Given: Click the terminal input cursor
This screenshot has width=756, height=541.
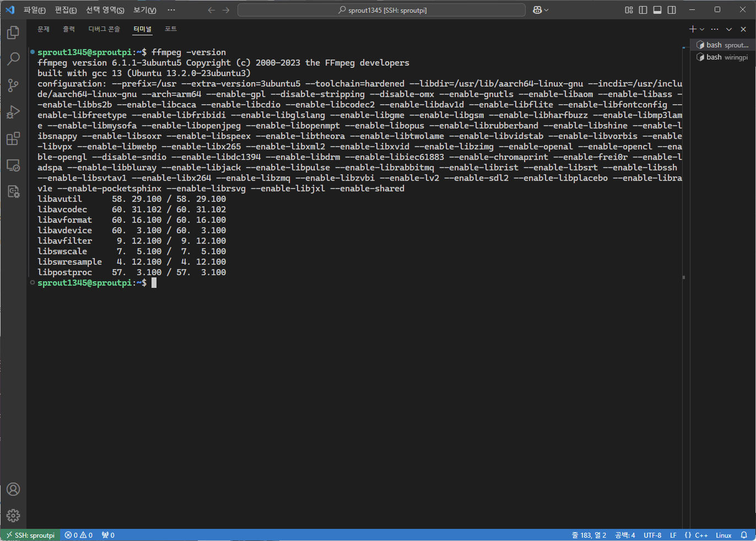Looking at the screenshot, I should tap(154, 283).
